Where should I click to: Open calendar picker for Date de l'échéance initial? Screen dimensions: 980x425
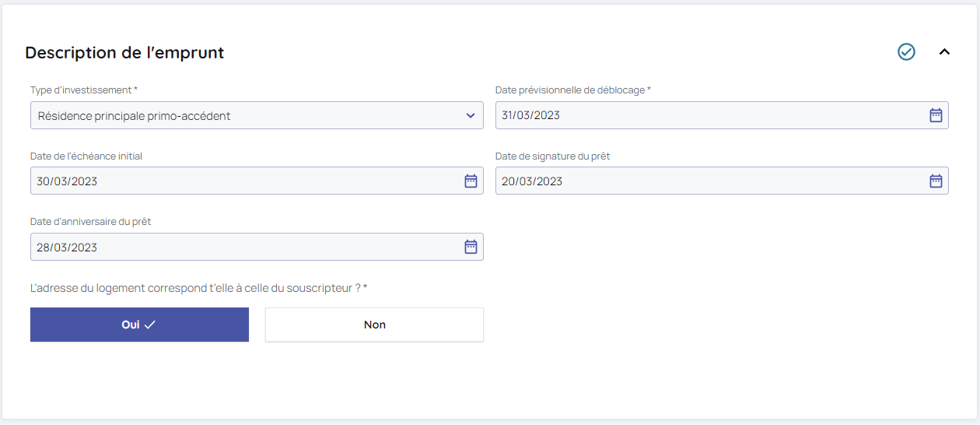pos(471,181)
